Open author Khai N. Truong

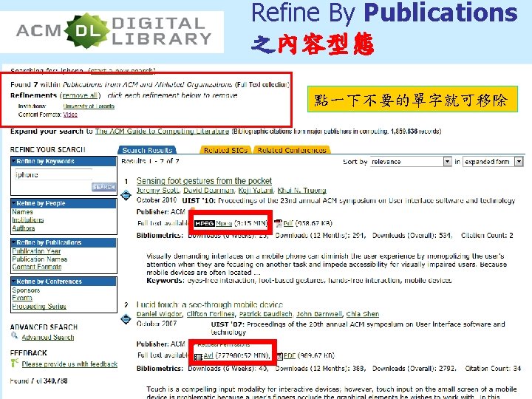pyautogui.click(x=301, y=191)
